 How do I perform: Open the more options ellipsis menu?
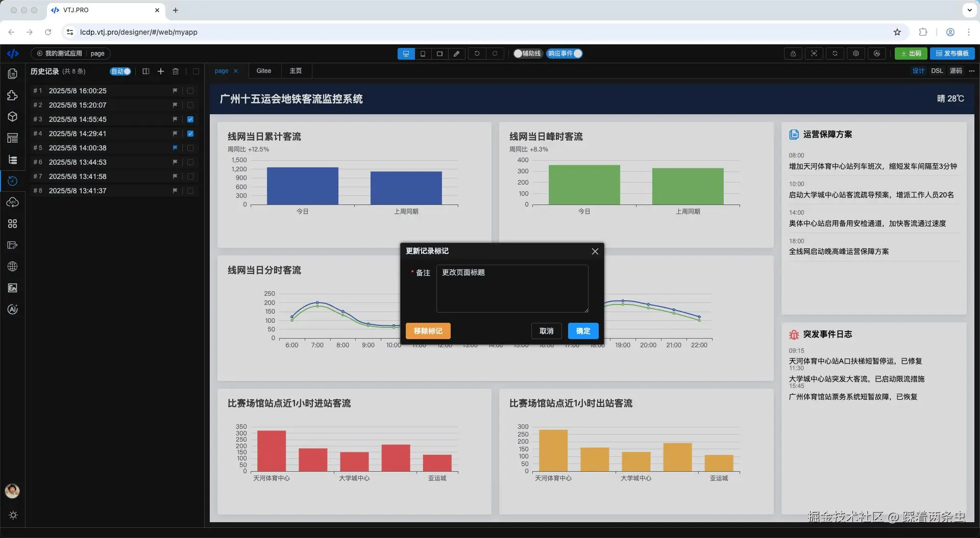tap(972, 71)
